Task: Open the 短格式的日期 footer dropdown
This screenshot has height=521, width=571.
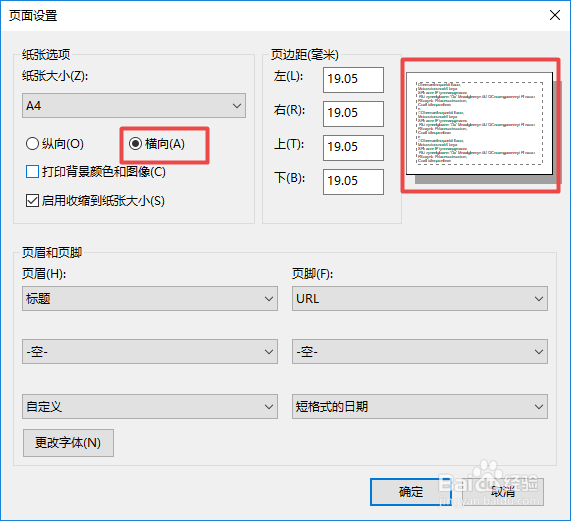Action: click(x=420, y=406)
